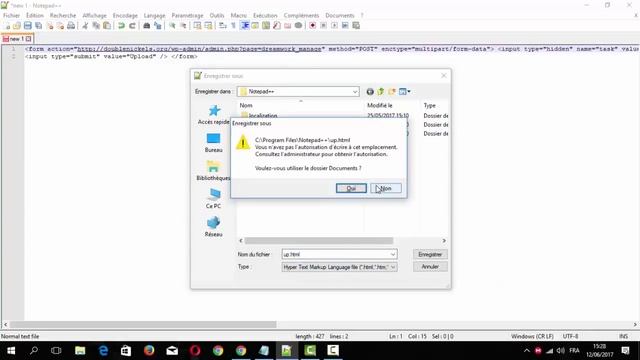Click the Save toolbar icon
This screenshot has height=360, width=640.
[27, 26]
